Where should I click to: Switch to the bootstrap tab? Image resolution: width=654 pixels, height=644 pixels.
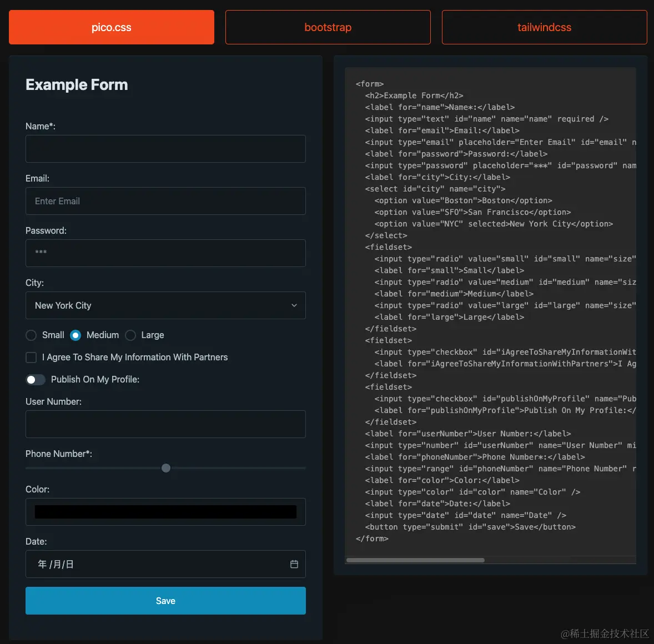pyautogui.click(x=328, y=27)
